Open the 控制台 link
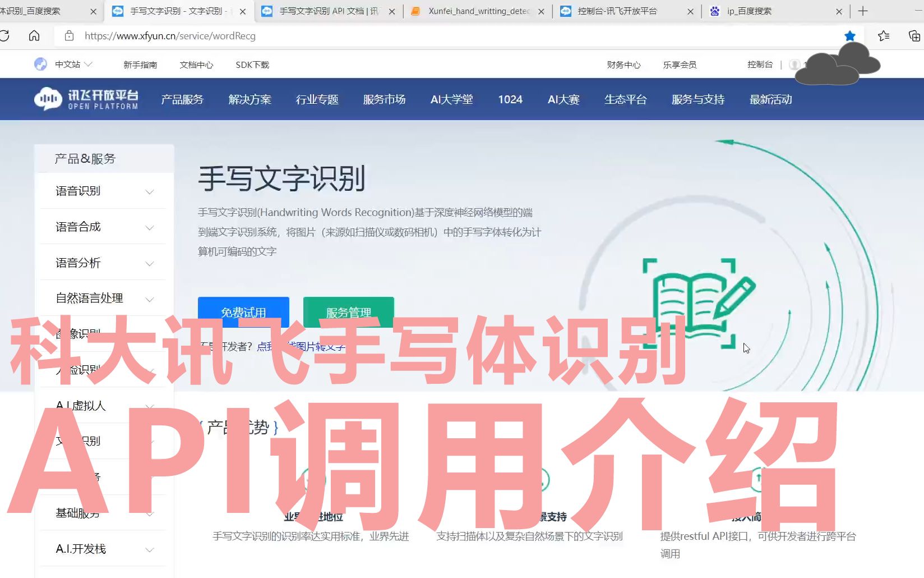The height and width of the screenshot is (578, 924). coord(760,65)
